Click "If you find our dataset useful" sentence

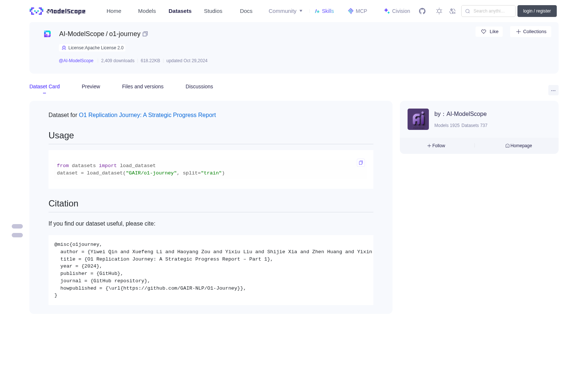pyautogui.click(x=102, y=224)
